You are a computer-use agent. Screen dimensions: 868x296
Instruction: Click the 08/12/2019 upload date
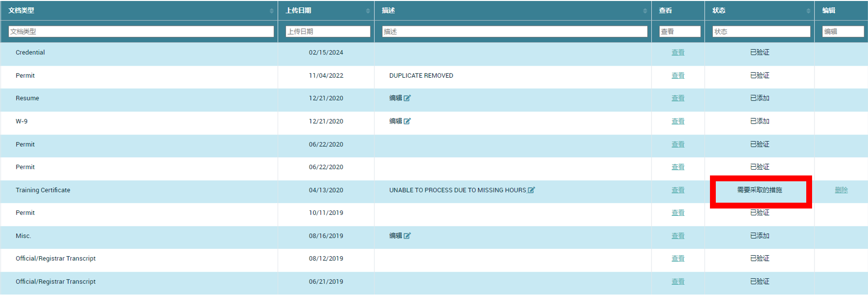[x=326, y=259]
